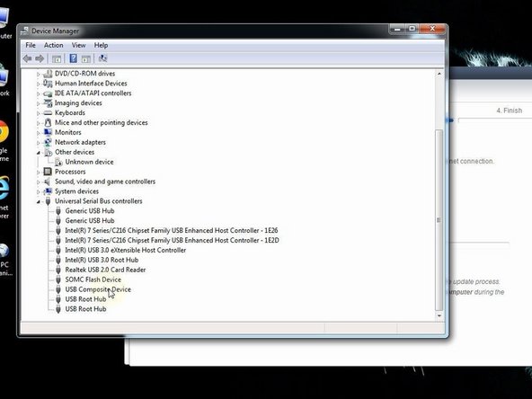Screen dimensions: 532x399
Task: Click the Back arrow toolbar icon
Action: [28, 58]
